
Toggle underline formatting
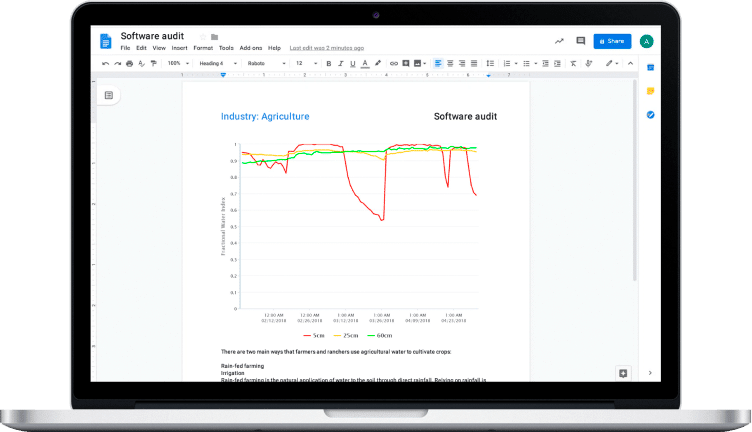pos(352,63)
